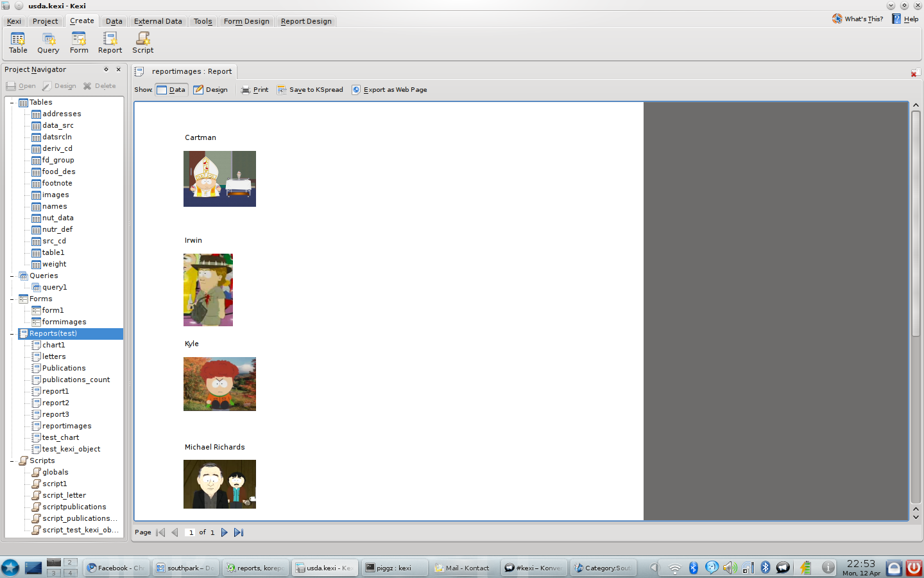Create a new Form
Image resolution: width=924 pixels, height=578 pixels.
(79, 43)
